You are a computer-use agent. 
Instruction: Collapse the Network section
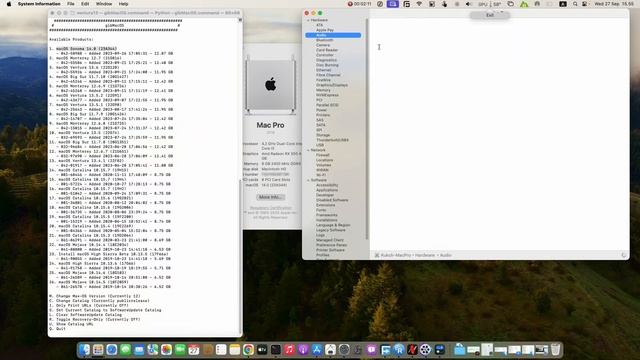coord(309,150)
